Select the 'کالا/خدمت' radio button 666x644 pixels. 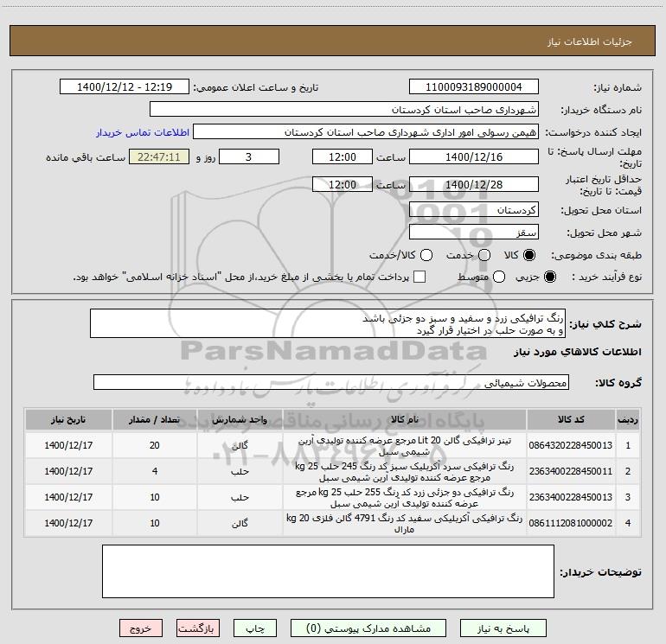tap(426, 255)
